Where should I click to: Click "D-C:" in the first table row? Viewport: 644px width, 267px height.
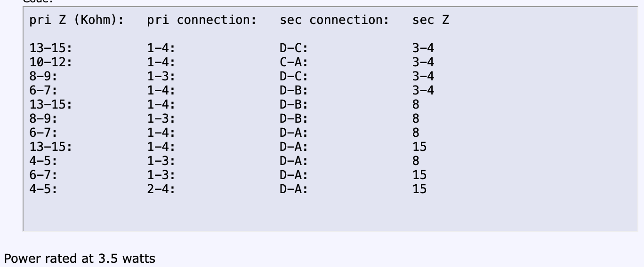click(x=294, y=48)
